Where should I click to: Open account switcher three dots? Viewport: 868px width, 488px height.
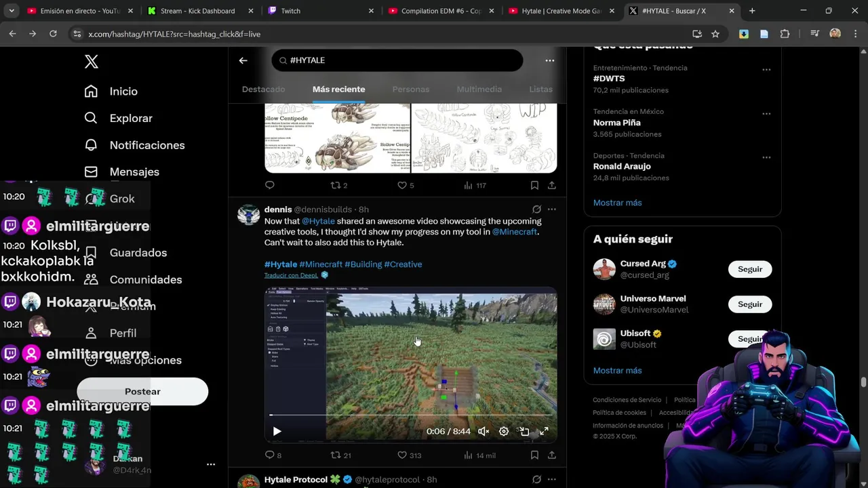[211, 465]
